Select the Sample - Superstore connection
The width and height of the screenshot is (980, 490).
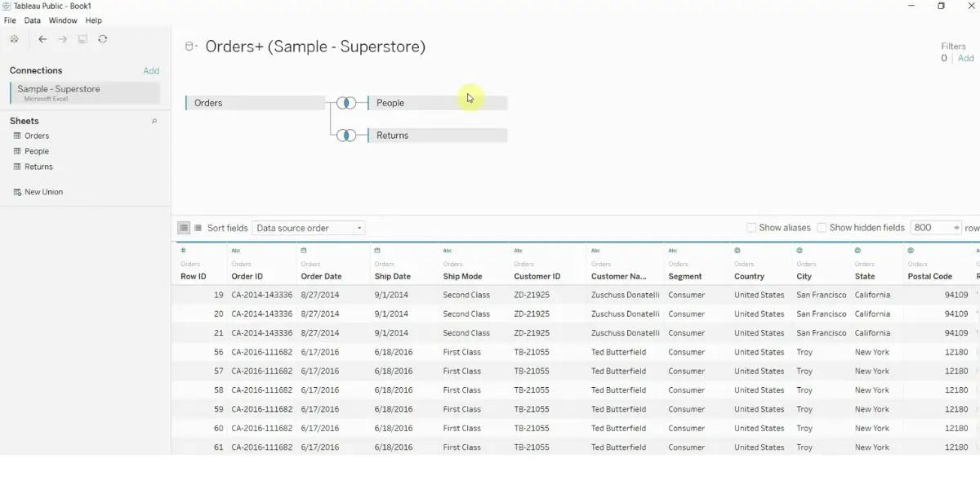pos(85,92)
